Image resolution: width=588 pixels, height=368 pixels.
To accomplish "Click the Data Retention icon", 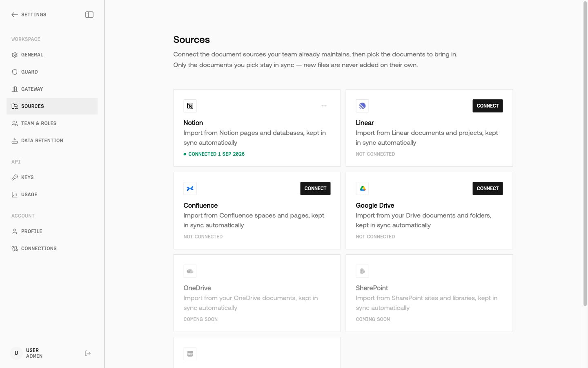I will point(15,141).
